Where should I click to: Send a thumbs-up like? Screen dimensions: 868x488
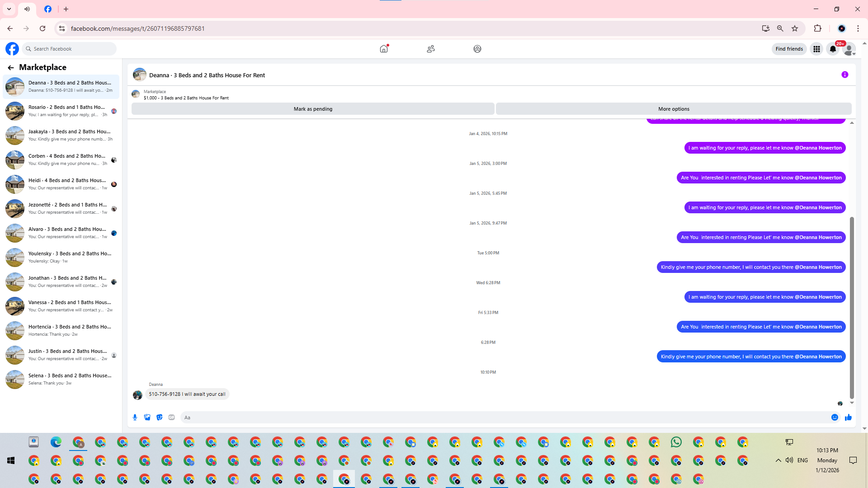[848, 417]
